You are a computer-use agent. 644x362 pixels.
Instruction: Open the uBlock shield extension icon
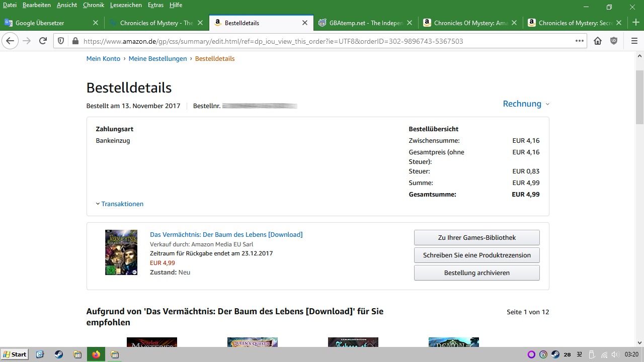(x=614, y=41)
